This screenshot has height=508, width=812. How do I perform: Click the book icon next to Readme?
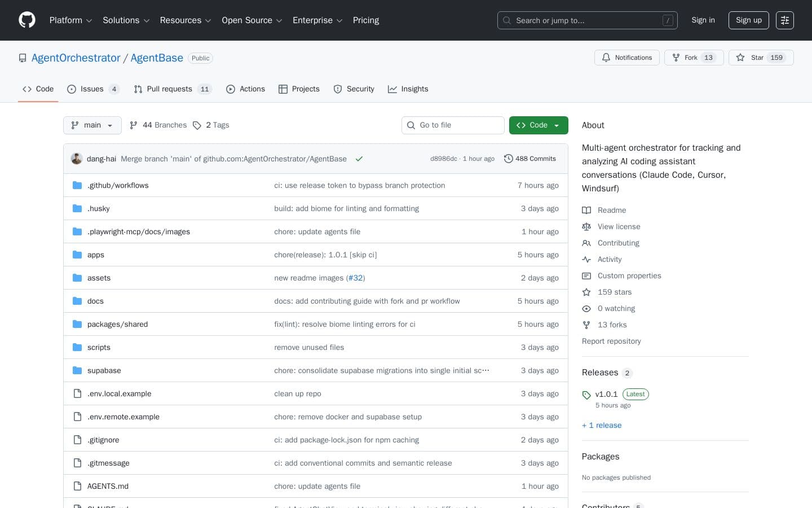point(586,210)
